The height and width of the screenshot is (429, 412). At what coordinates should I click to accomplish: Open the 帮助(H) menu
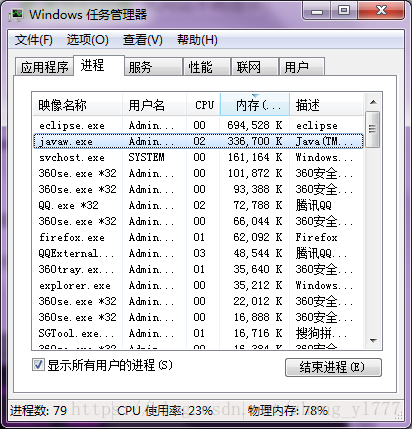[197, 40]
